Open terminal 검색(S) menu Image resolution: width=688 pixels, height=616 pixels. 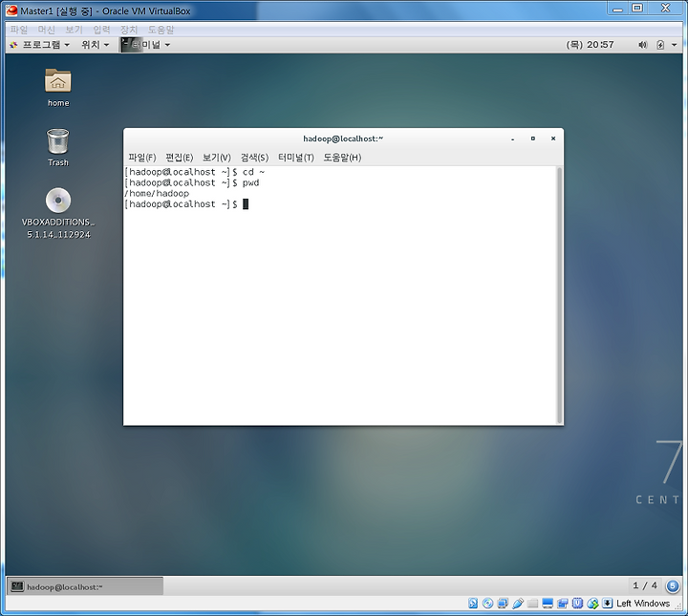254,158
